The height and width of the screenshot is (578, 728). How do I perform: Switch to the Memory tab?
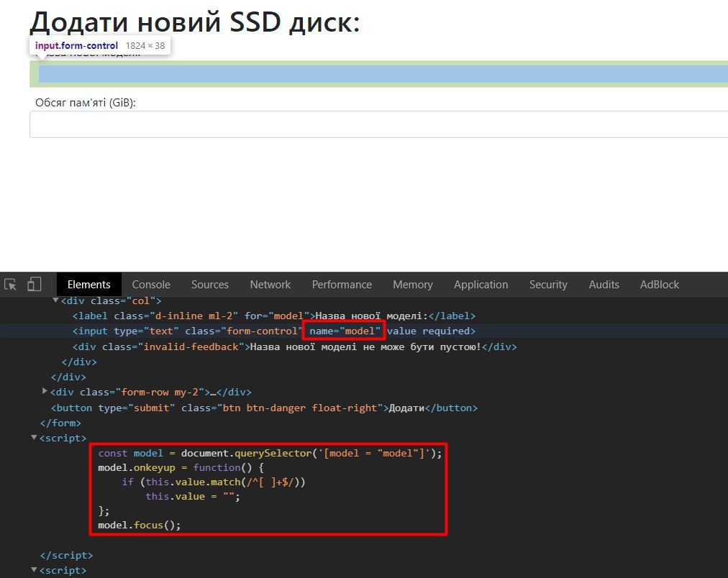pyautogui.click(x=413, y=285)
